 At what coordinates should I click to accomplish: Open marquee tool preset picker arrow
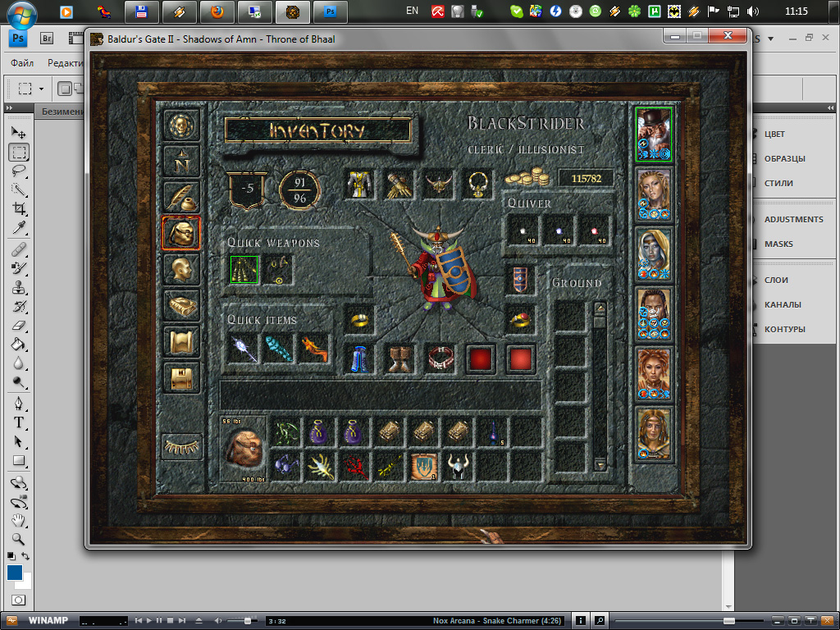(41, 89)
